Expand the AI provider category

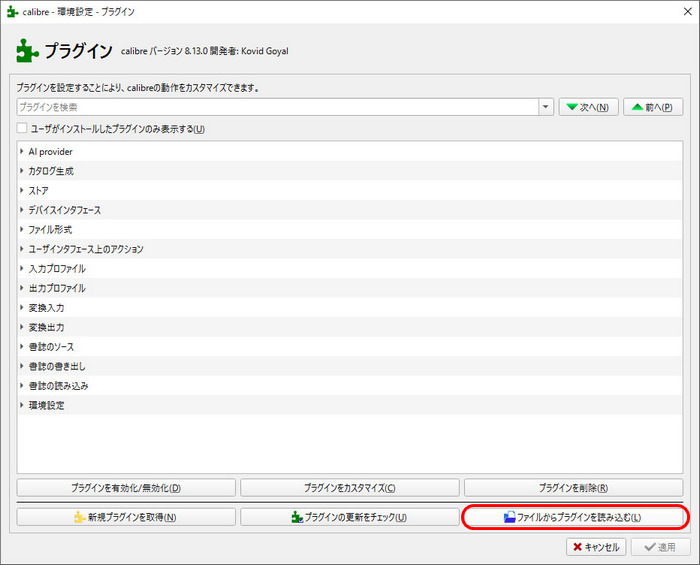point(21,151)
